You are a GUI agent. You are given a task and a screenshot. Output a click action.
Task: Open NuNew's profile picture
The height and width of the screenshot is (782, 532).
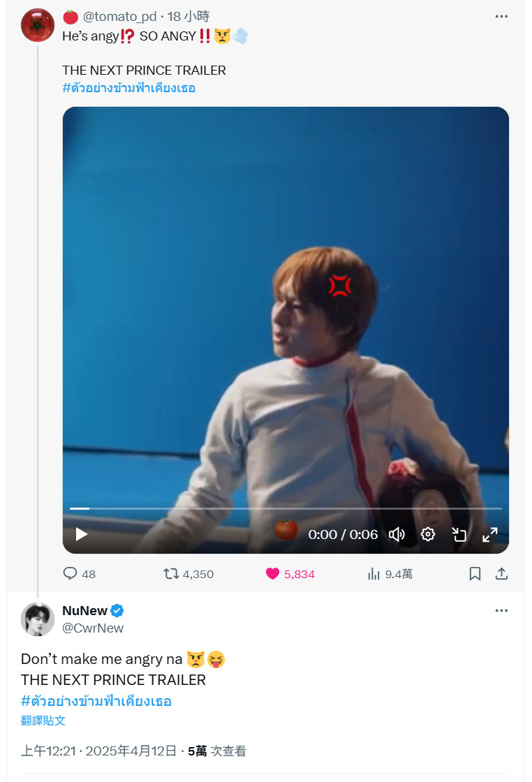click(38, 619)
